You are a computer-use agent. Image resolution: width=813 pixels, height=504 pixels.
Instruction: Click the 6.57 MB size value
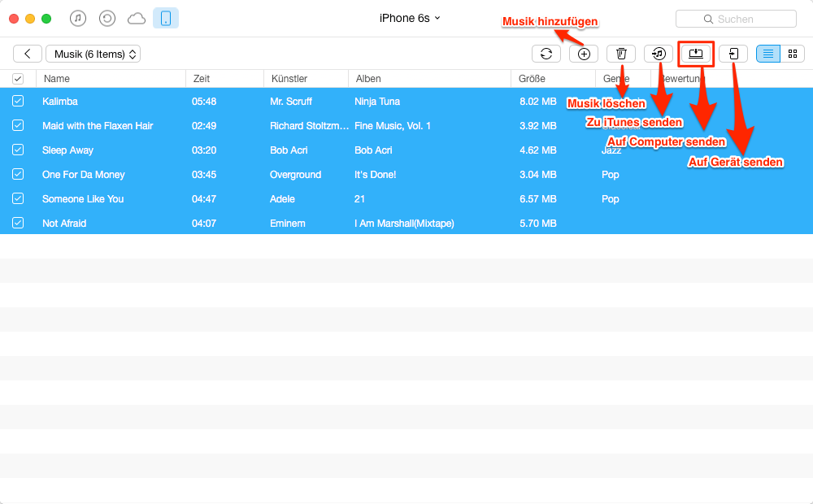click(x=538, y=199)
